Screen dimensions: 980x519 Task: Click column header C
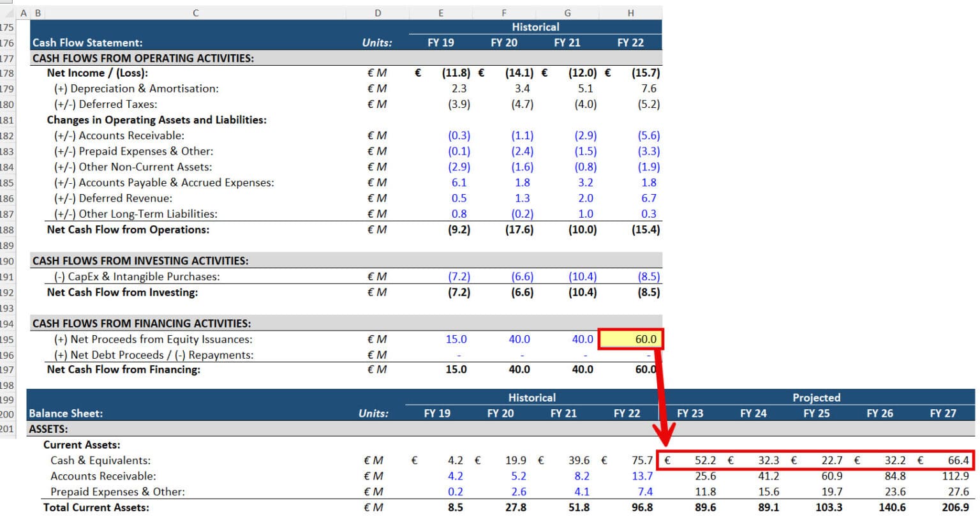tap(195, 13)
